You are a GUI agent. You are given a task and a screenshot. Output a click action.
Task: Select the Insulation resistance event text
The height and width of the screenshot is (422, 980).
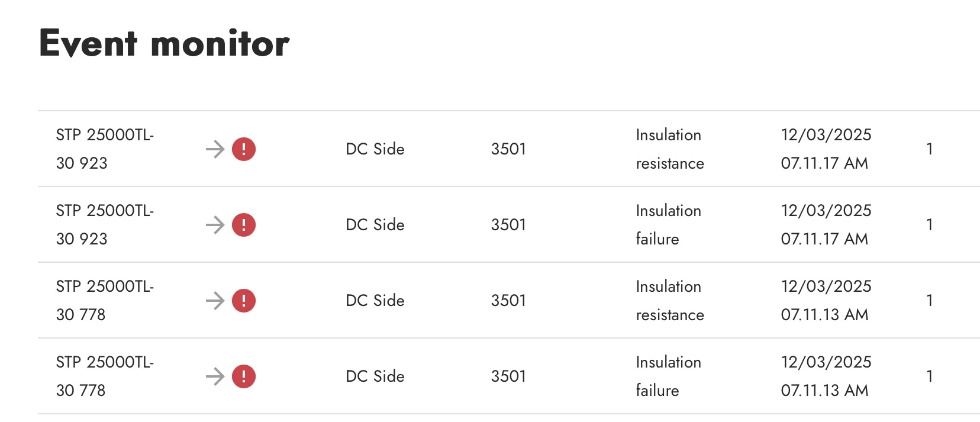coord(669,149)
